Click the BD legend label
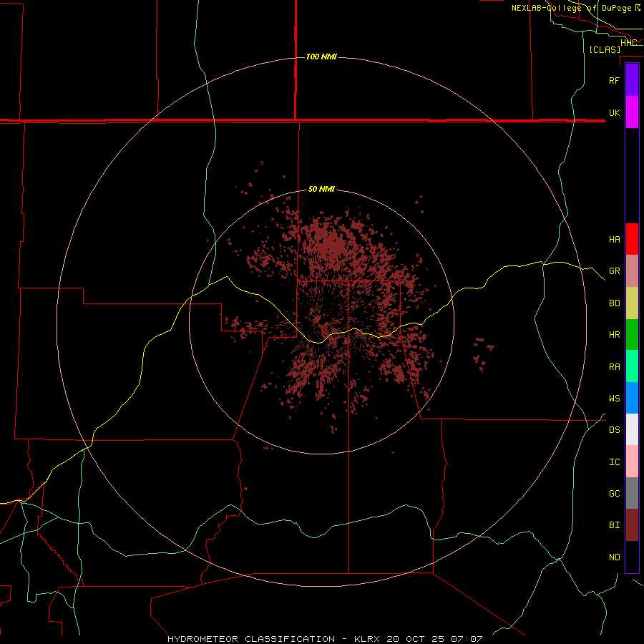The height and width of the screenshot is (644, 644). 614,303
